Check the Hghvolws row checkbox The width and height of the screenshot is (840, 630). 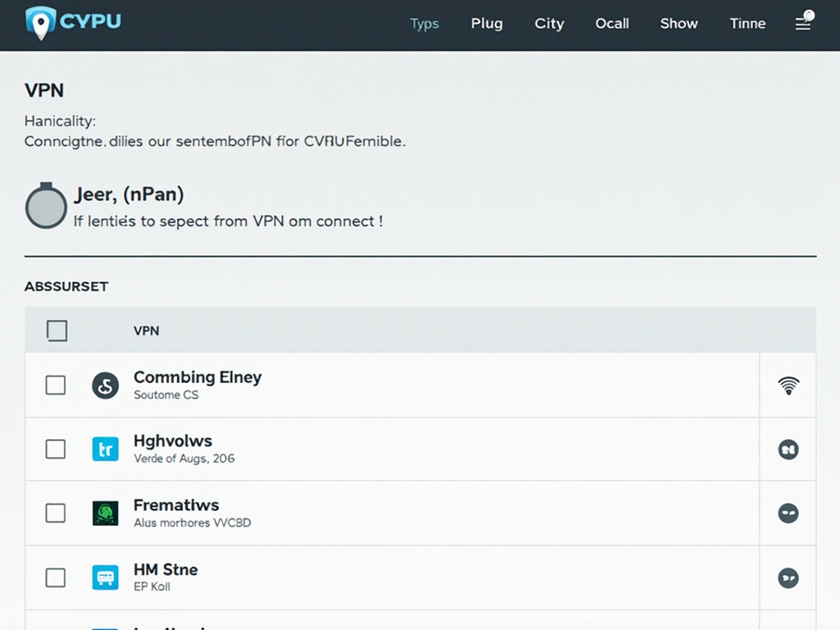(56, 449)
